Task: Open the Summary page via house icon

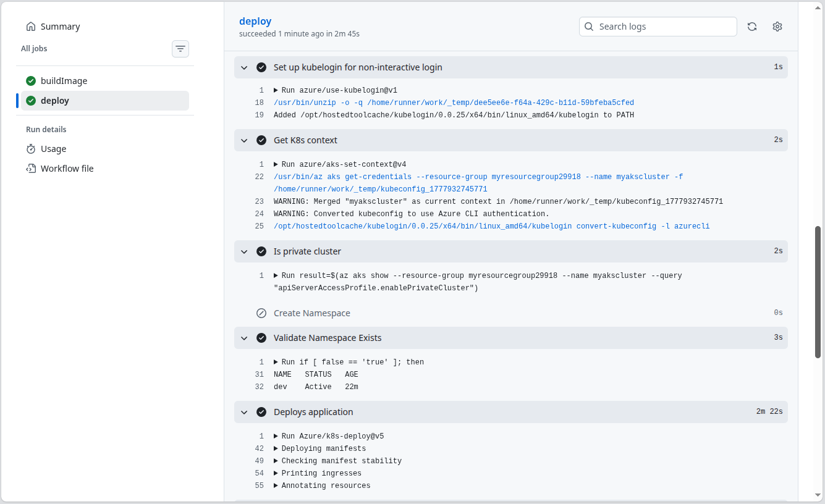Action: pyautogui.click(x=31, y=27)
